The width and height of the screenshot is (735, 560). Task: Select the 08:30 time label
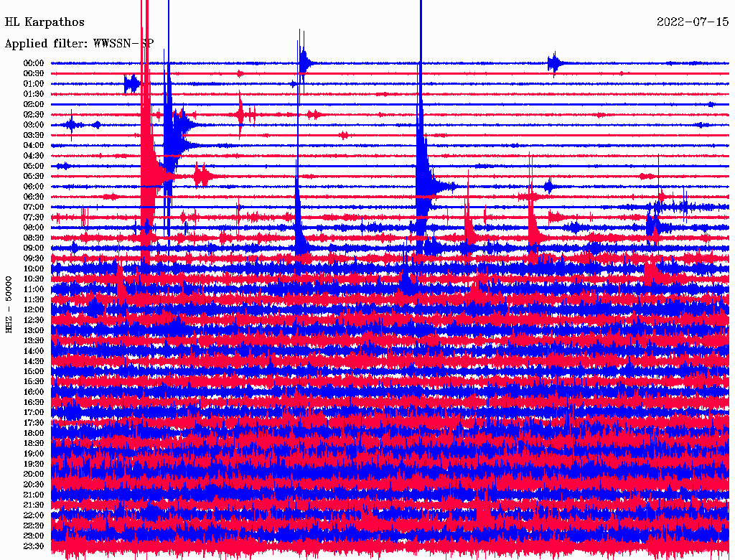(x=34, y=238)
